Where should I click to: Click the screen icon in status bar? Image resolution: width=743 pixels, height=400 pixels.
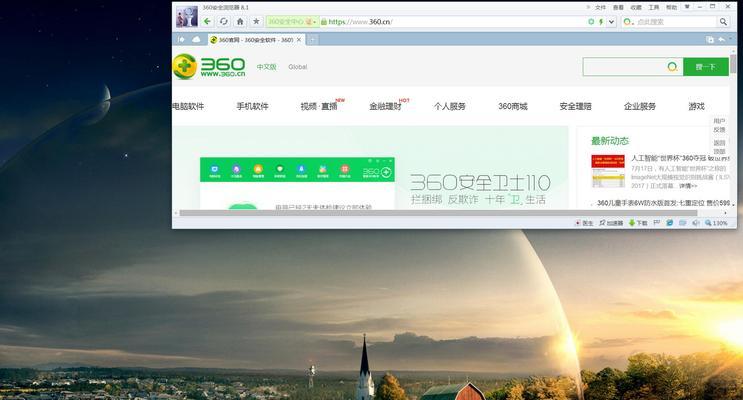pyautogui.click(x=682, y=222)
